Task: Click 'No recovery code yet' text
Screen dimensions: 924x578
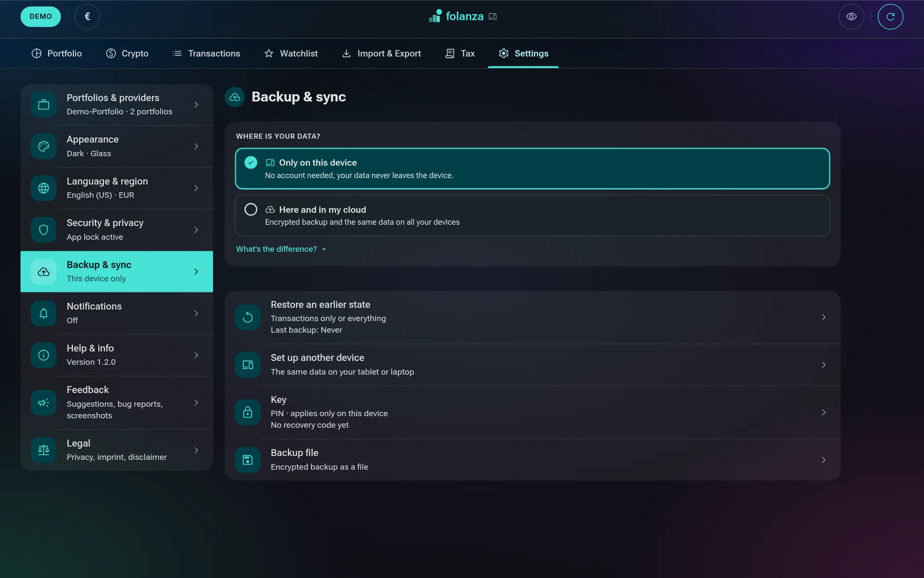Action: pyautogui.click(x=310, y=425)
